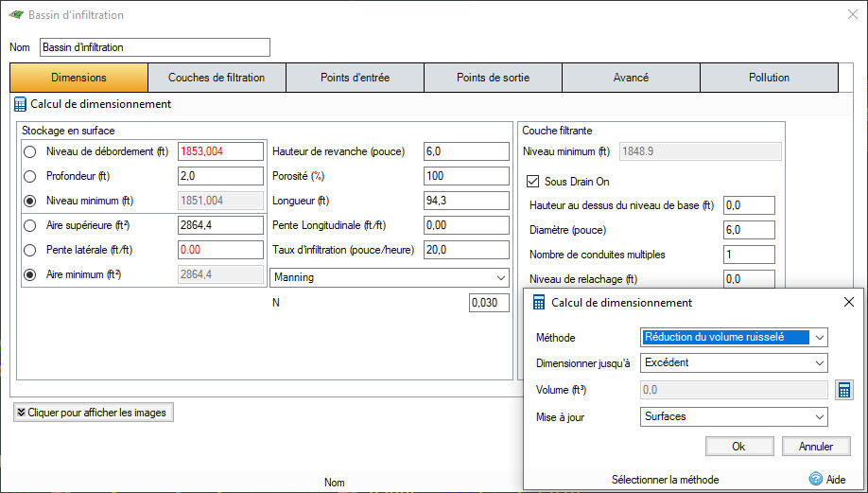Click Longueur field 94,3
The width and height of the screenshot is (868, 493).
click(x=466, y=201)
